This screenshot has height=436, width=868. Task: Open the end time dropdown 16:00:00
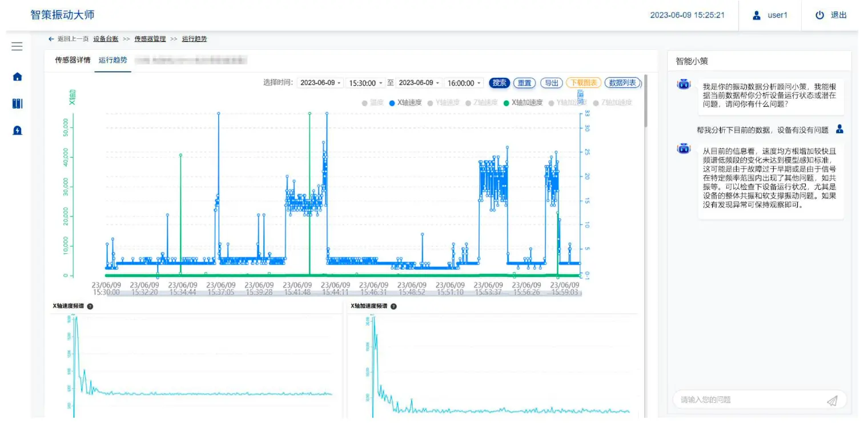tap(464, 83)
